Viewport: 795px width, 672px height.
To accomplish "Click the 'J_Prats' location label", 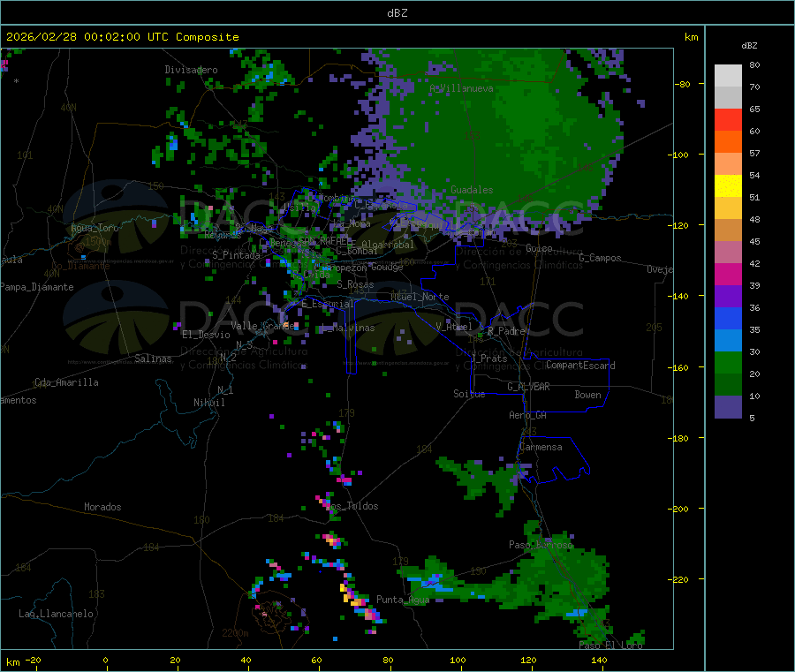I will coord(488,359).
